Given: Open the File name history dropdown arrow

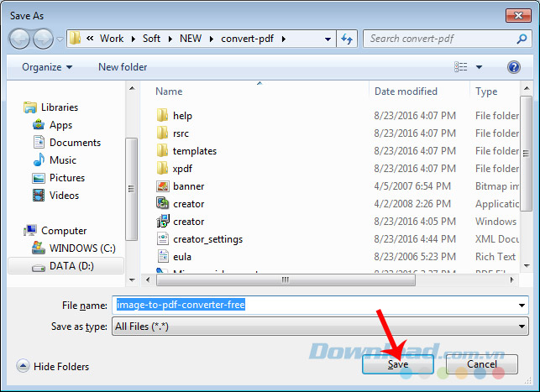Looking at the screenshot, I should tap(521, 306).
